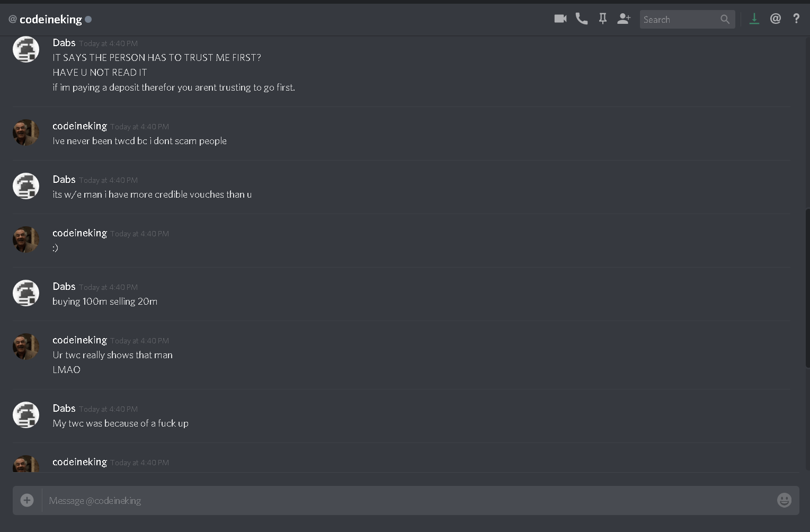Image resolution: width=810 pixels, height=532 pixels.
Task: Click the attach file plus button
Action: click(27, 500)
